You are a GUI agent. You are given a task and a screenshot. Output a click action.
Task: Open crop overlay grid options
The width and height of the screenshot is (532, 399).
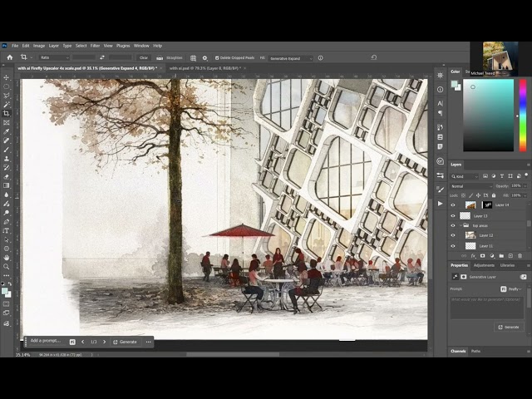point(193,58)
